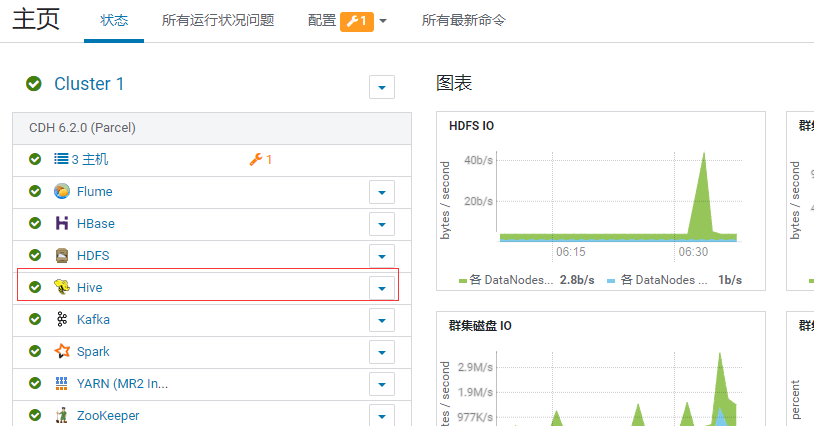Click the 图表 section heading
Image resolution: width=814 pixels, height=426 pixels.
(454, 83)
